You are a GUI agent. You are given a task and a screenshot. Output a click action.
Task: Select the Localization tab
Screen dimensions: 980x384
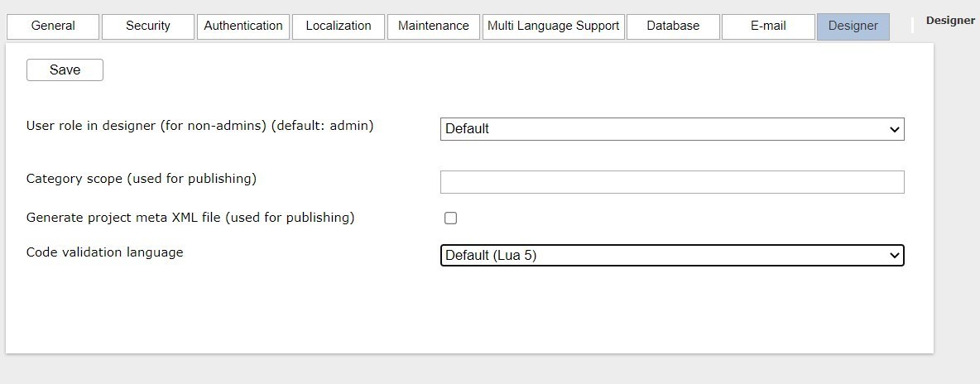[339, 26]
